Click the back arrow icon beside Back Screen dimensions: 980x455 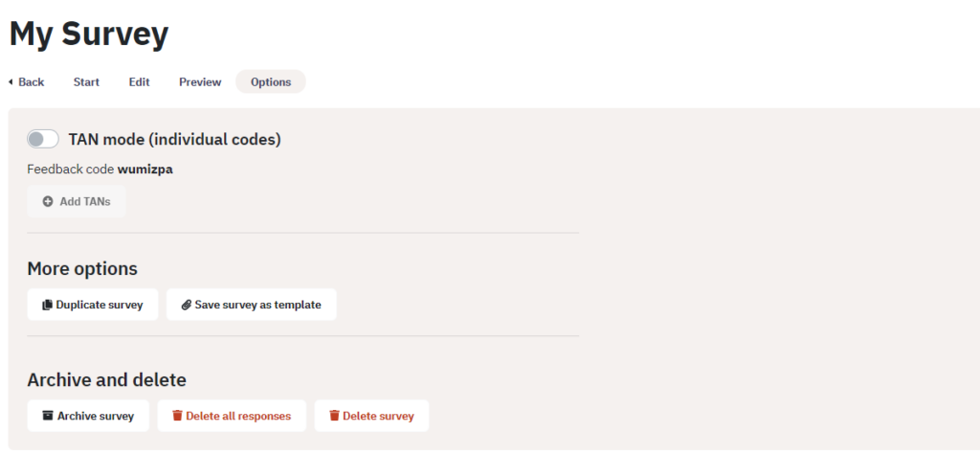coord(11,82)
